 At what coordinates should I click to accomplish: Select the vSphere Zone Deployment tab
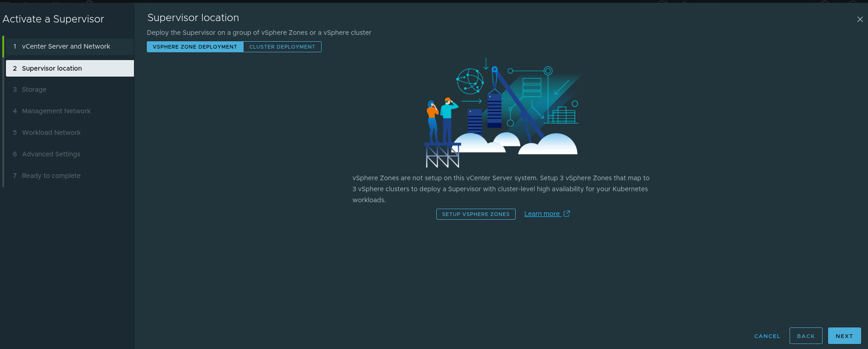coord(195,47)
